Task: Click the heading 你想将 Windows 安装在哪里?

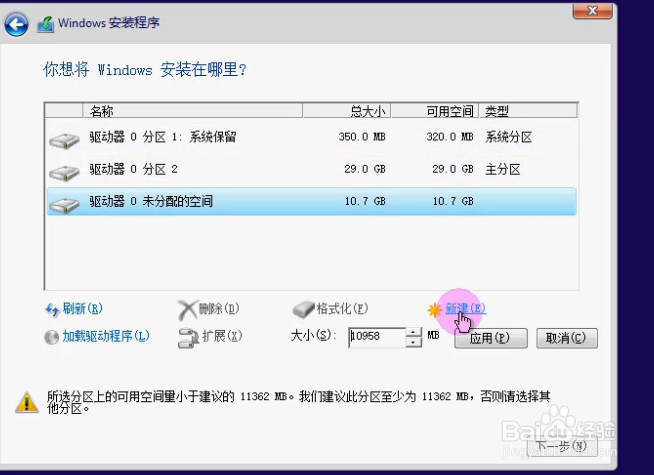Action: [145, 70]
